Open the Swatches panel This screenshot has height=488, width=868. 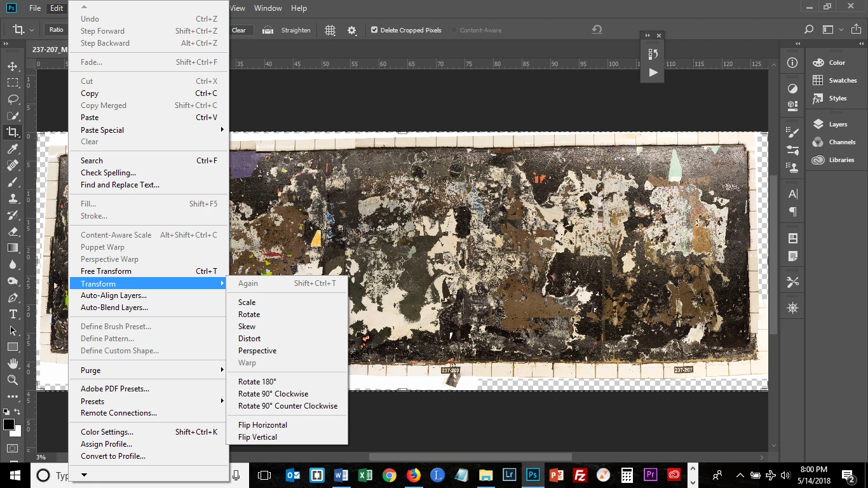842,81
